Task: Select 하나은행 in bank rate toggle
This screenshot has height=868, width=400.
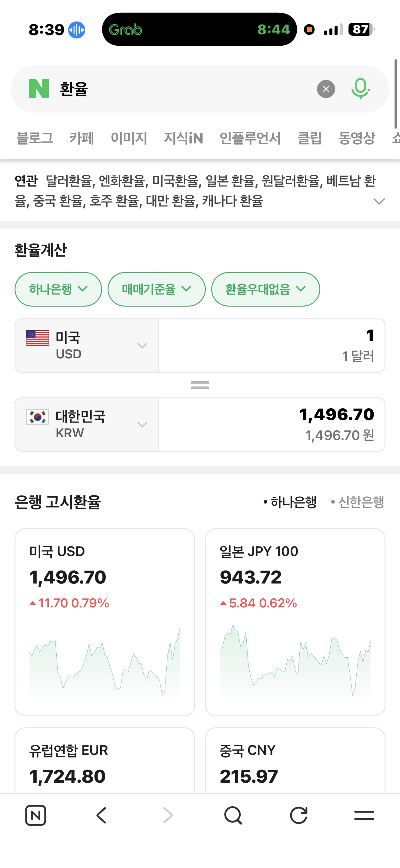Action: 290,502
